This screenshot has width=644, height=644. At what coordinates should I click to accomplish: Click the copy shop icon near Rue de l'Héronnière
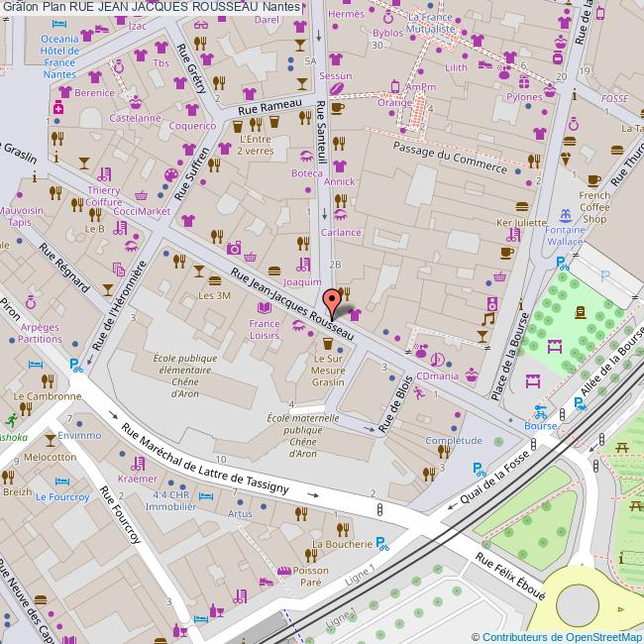click(x=119, y=269)
